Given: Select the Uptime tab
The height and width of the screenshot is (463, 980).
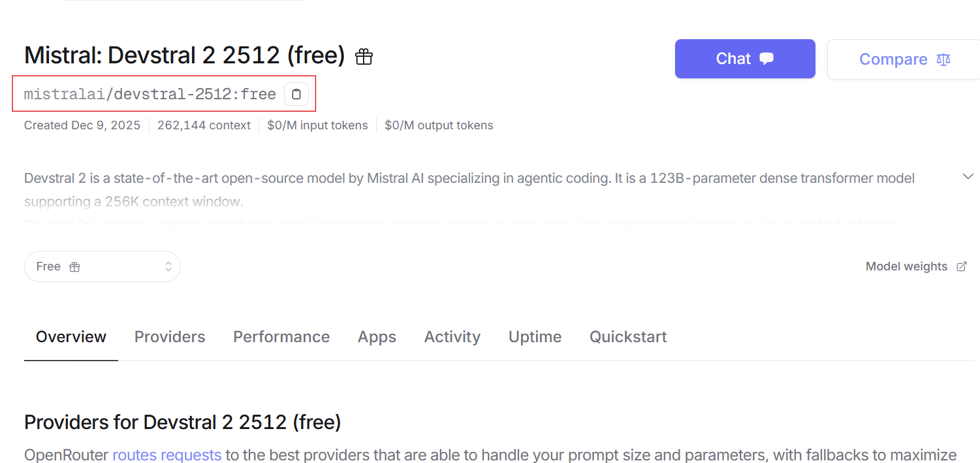Looking at the screenshot, I should pyautogui.click(x=535, y=337).
